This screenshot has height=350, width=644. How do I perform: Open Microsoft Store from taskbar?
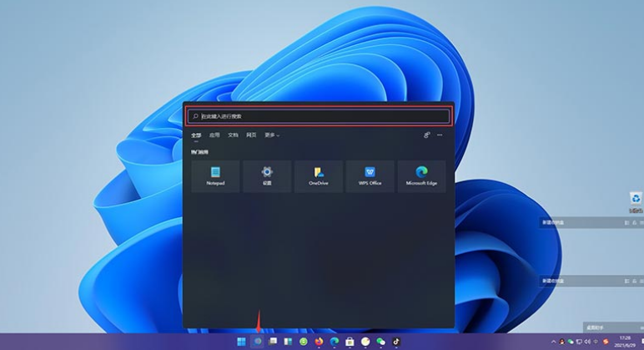[x=350, y=342]
